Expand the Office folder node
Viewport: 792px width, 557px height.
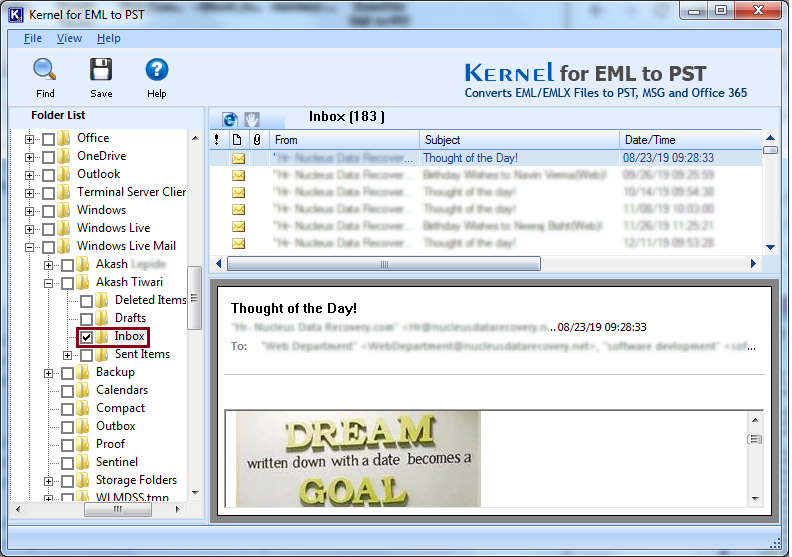tap(29, 139)
